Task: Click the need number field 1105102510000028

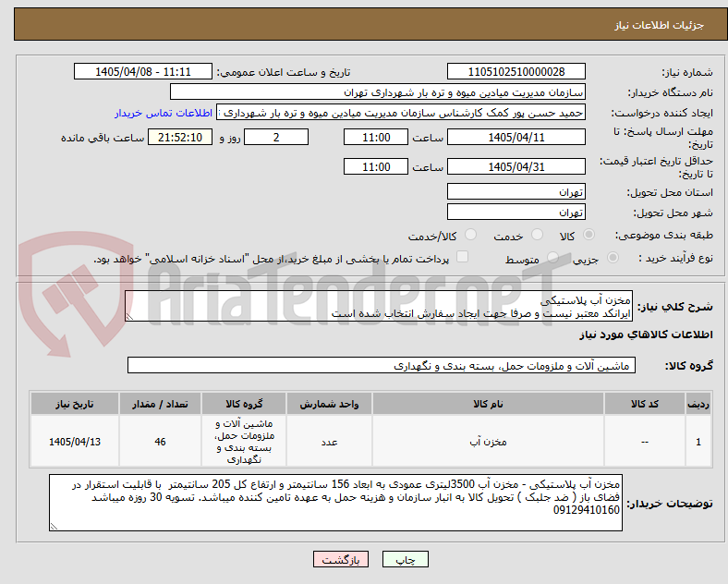Action: [x=516, y=72]
